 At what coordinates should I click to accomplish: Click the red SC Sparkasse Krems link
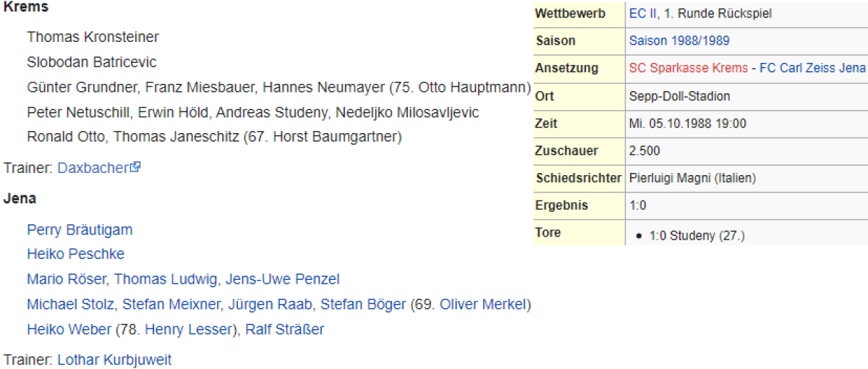[x=689, y=68]
